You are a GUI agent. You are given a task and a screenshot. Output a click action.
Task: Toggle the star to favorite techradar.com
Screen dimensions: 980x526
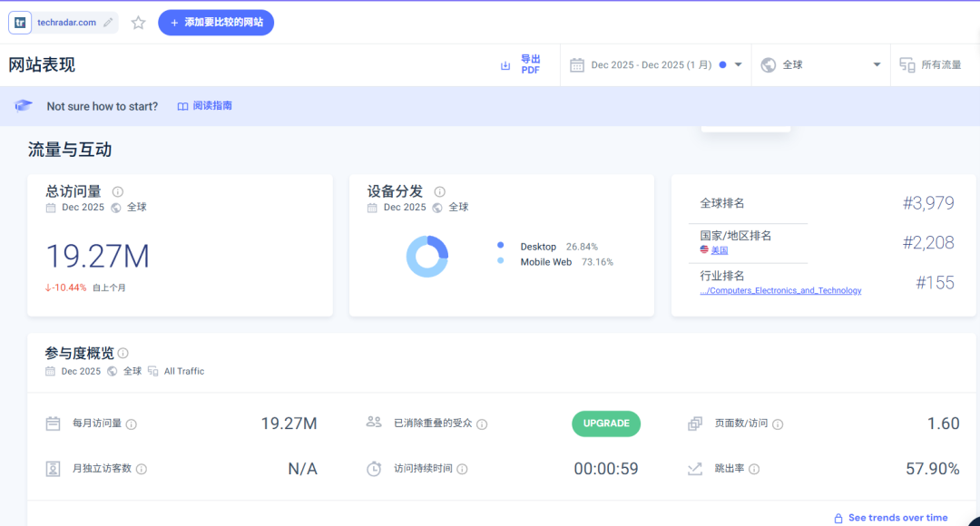point(138,22)
